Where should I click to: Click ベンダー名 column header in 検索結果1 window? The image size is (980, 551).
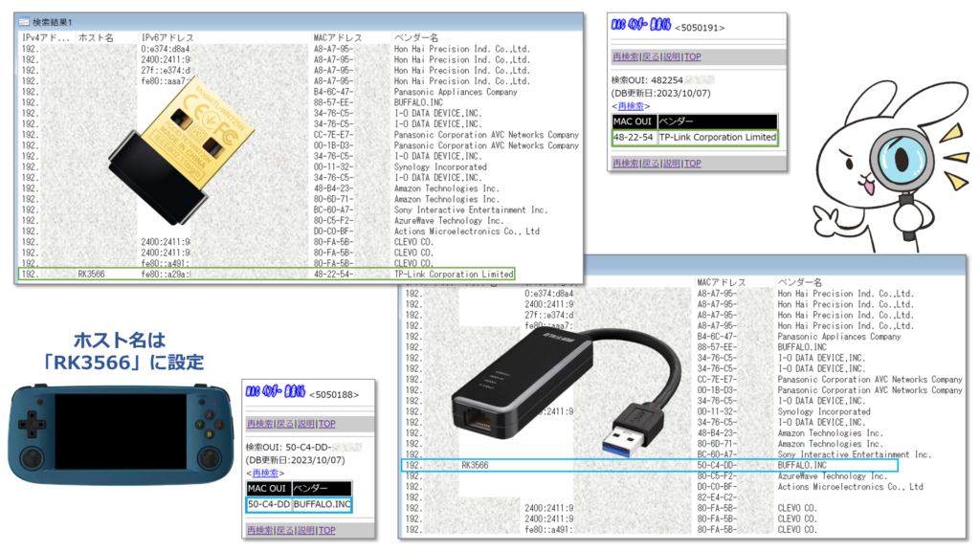pos(415,37)
